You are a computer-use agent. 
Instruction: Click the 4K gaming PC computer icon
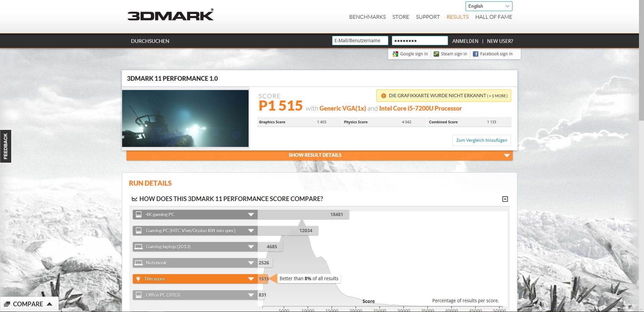(x=139, y=214)
